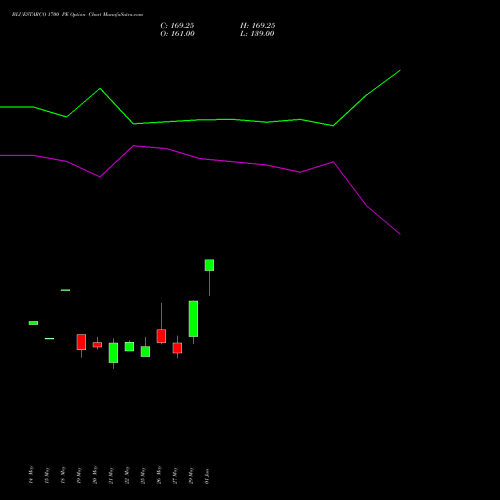Click the tall green candlestick for 29 May
500x500 pixels.
(193, 319)
